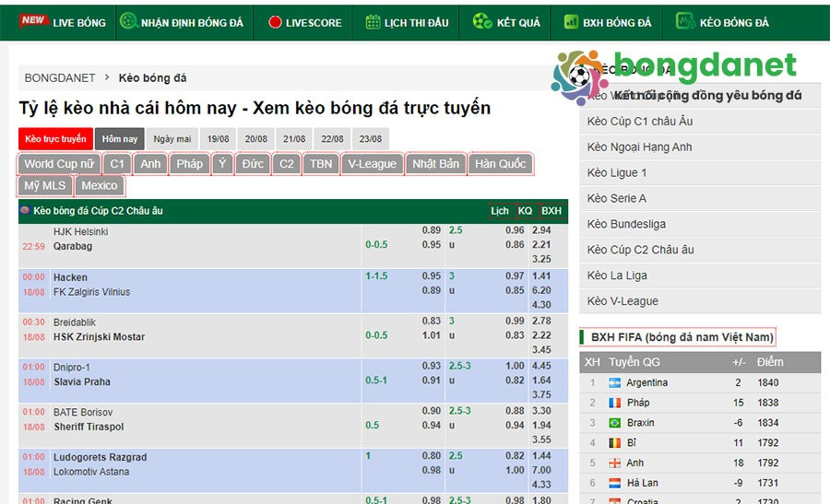This screenshot has width=830, height=504.
Task: Click the Lịch button in C2 header
Action: [x=500, y=211]
